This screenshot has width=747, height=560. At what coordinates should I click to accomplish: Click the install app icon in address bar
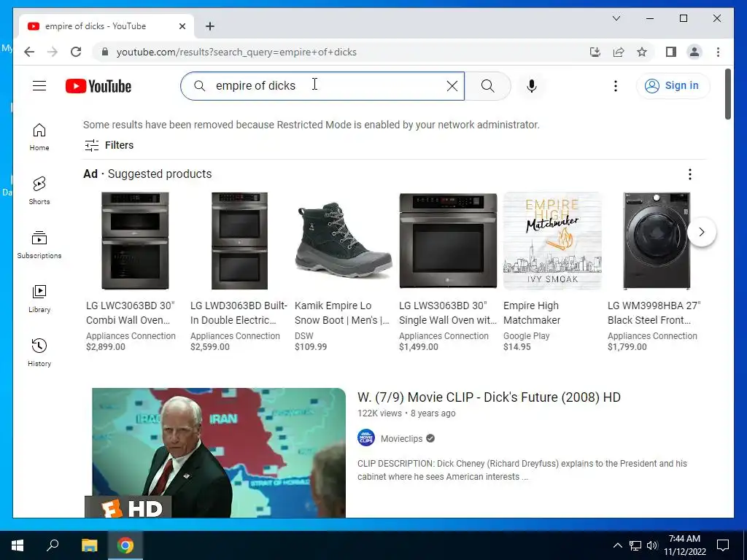(x=595, y=52)
